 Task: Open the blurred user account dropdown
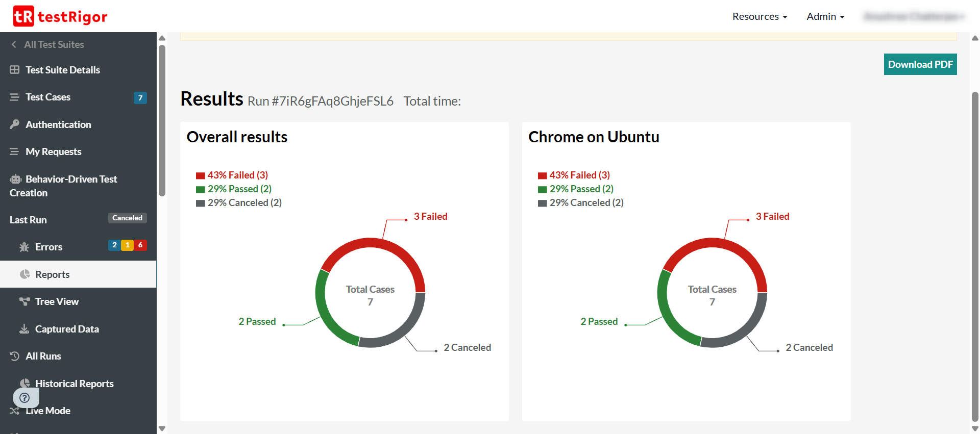click(x=914, y=16)
